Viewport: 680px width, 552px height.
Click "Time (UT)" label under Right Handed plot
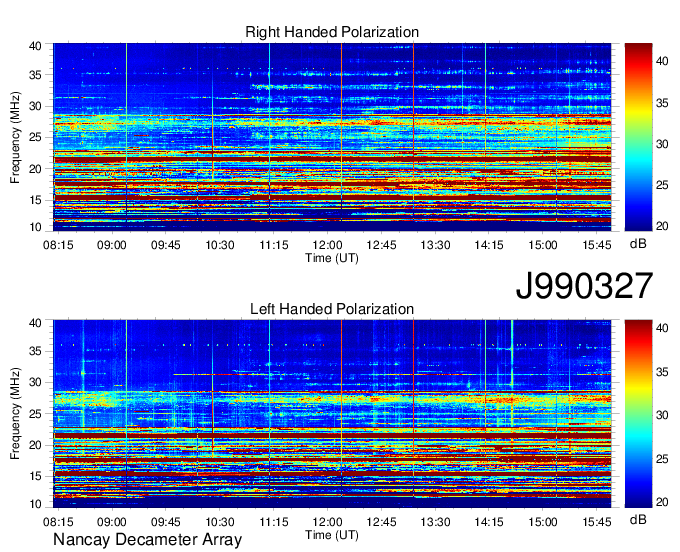click(x=332, y=258)
